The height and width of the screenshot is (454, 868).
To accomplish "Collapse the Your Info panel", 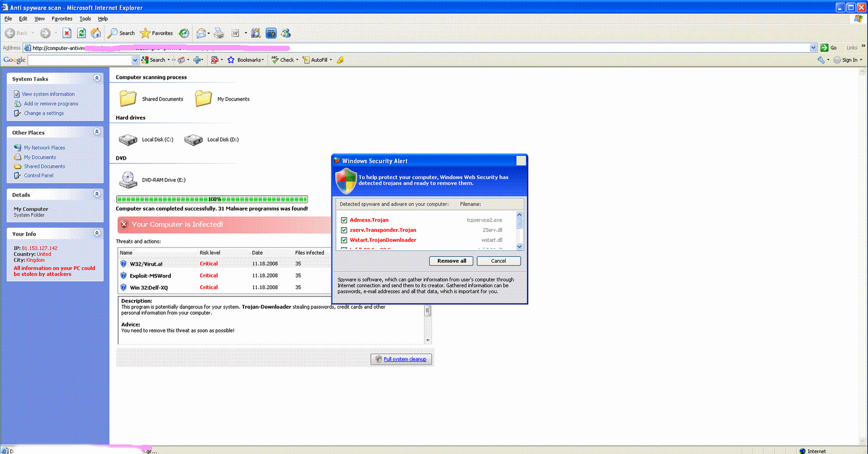I will click(97, 233).
